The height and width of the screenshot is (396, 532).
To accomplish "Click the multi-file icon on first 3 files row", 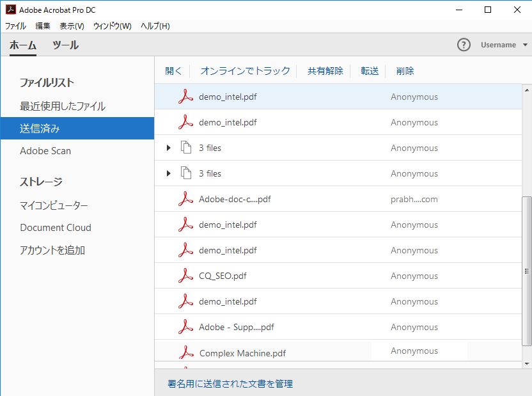I will click(x=186, y=148).
